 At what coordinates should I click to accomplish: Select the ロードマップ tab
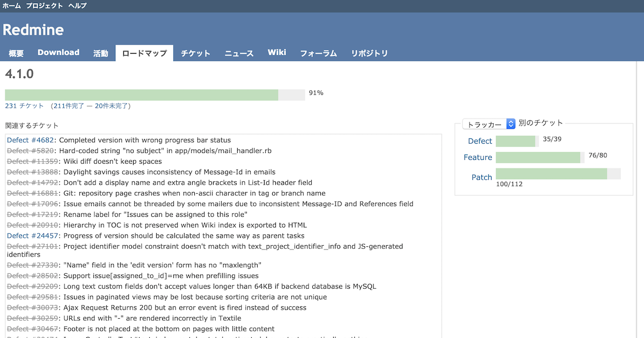click(144, 53)
